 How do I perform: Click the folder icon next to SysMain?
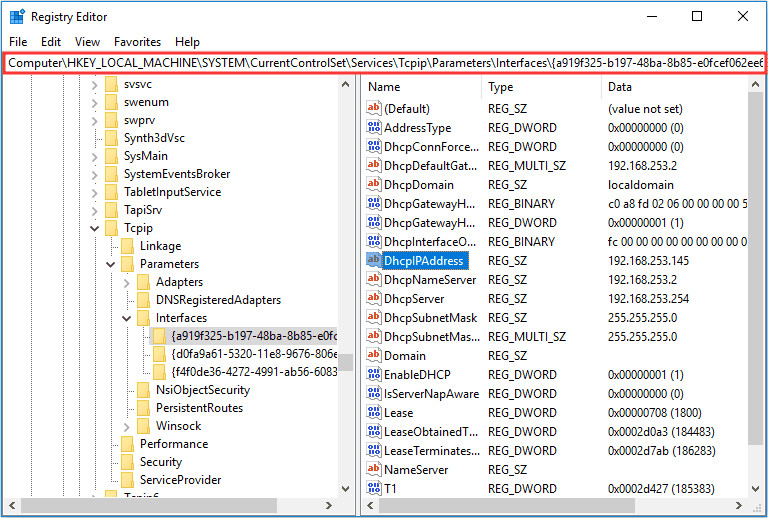(112, 156)
